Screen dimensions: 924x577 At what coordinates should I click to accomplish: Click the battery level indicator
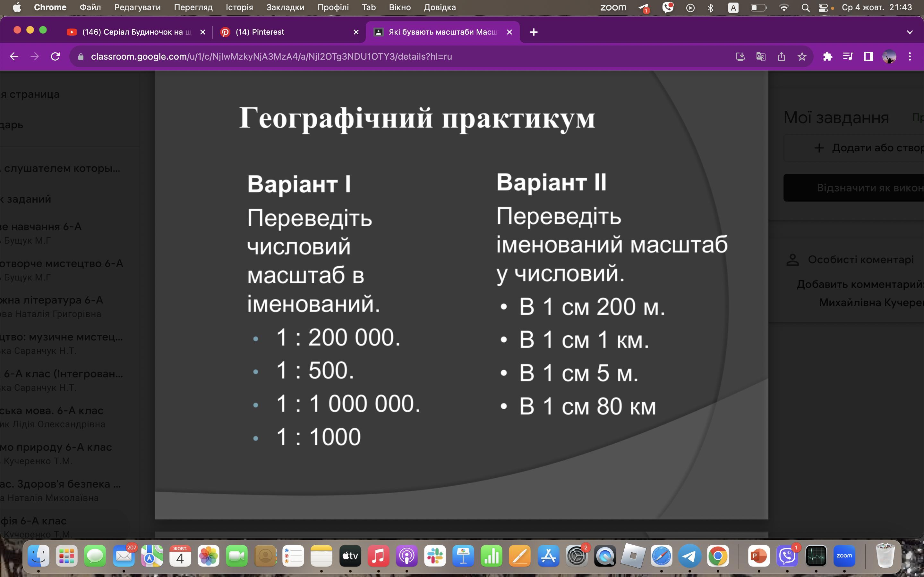pyautogui.click(x=758, y=8)
